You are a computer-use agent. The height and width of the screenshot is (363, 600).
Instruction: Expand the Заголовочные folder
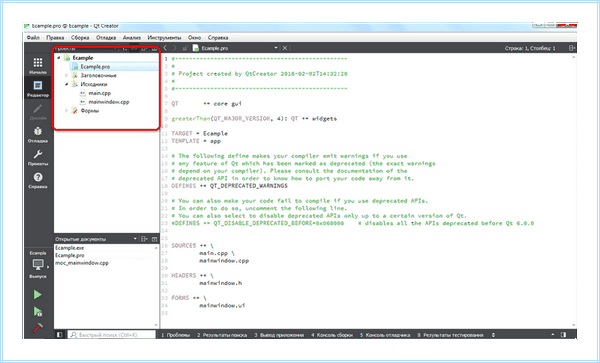[x=67, y=75]
